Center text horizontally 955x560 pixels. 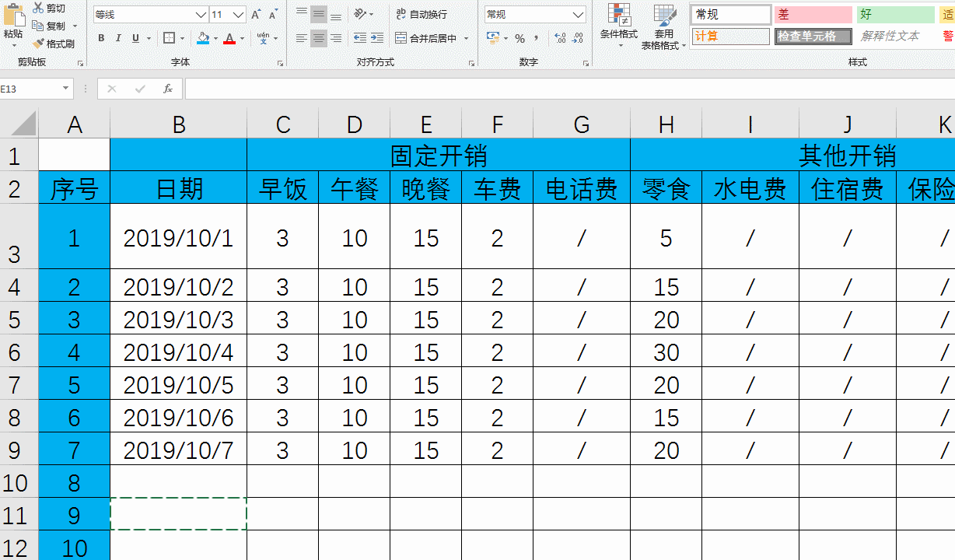[x=319, y=38]
